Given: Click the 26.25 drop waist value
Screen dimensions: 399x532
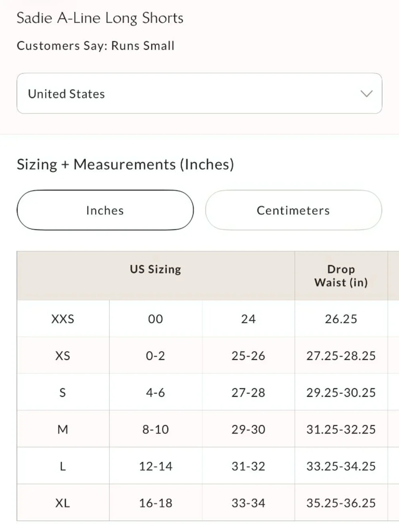Looking at the screenshot, I should [x=341, y=318].
